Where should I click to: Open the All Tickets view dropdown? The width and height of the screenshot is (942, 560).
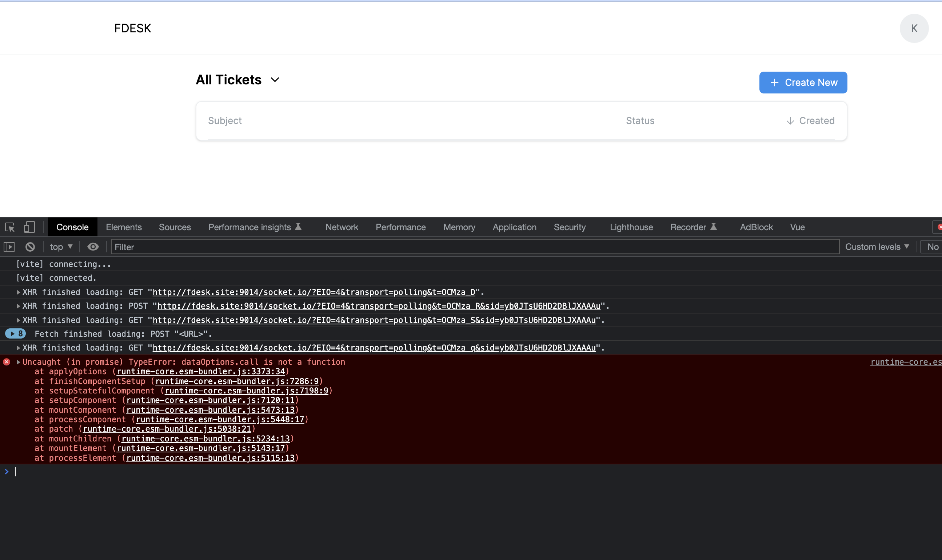tap(275, 80)
